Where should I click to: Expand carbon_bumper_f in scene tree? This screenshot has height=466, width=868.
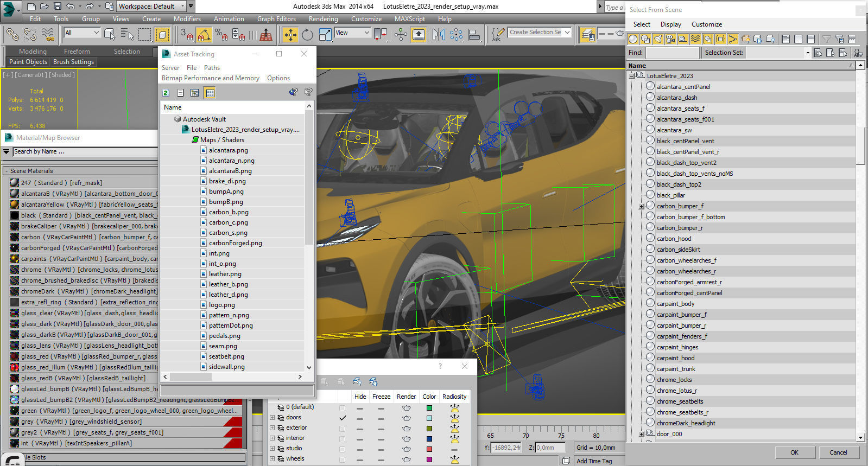(641, 206)
